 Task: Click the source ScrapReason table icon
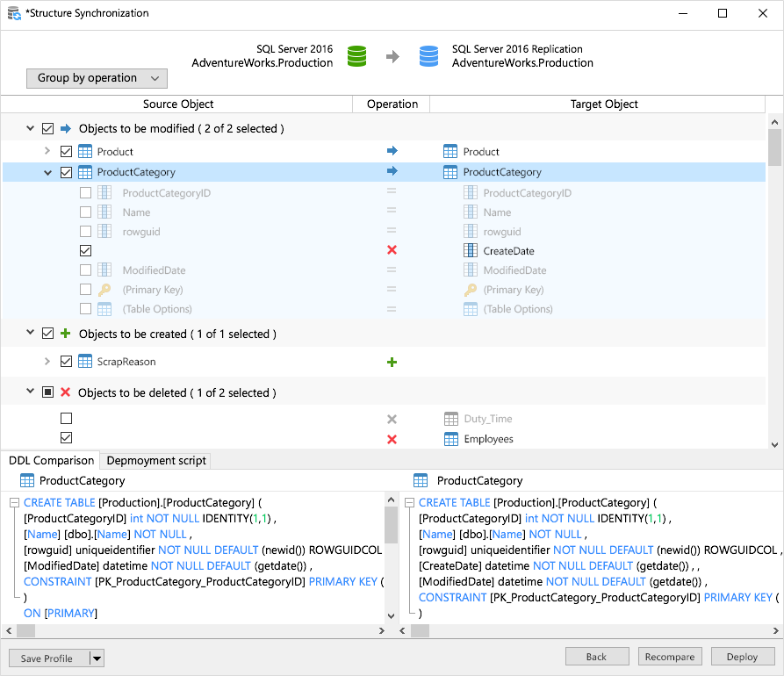(x=85, y=362)
